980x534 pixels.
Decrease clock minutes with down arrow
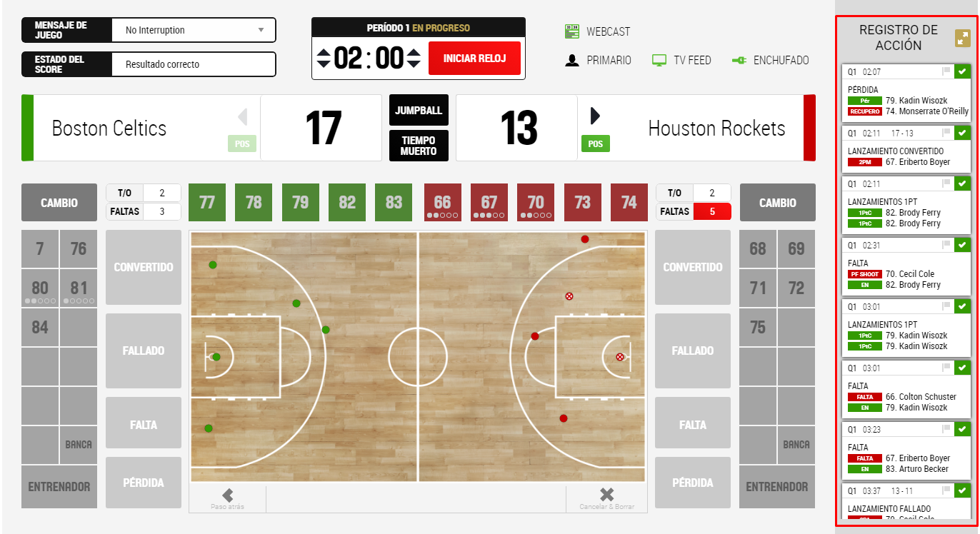point(324,64)
